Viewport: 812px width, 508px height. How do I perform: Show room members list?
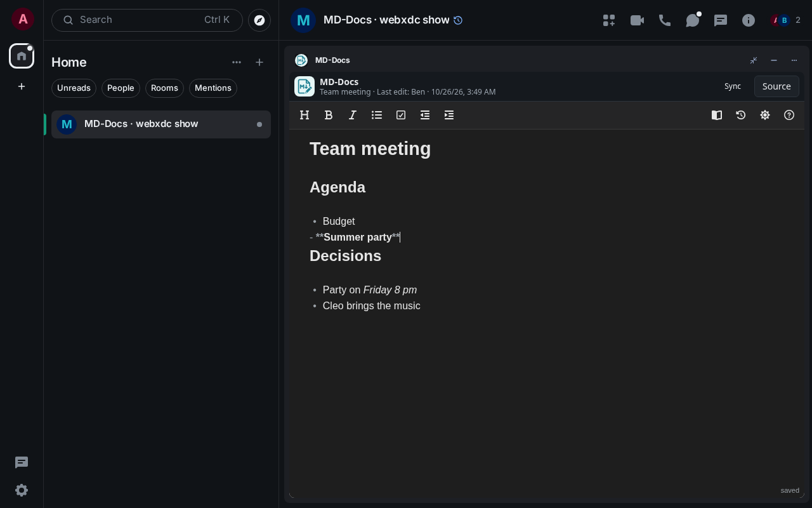point(785,20)
